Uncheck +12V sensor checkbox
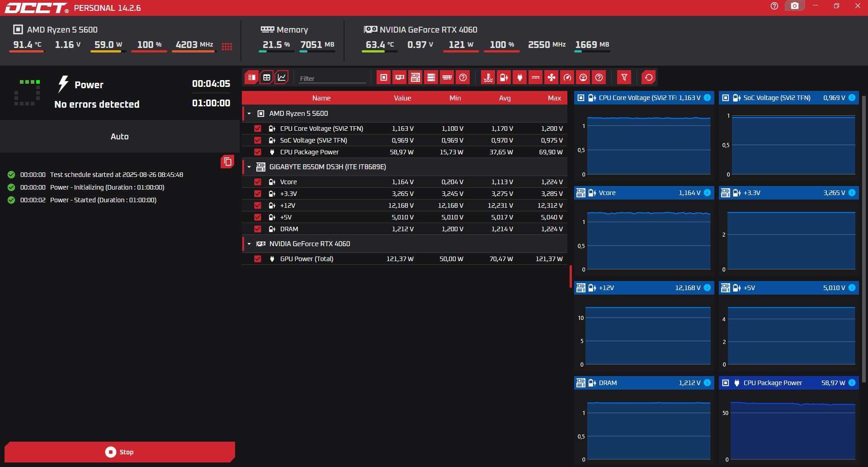Image resolution: width=868 pixels, height=467 pixels. pos(258,205)
